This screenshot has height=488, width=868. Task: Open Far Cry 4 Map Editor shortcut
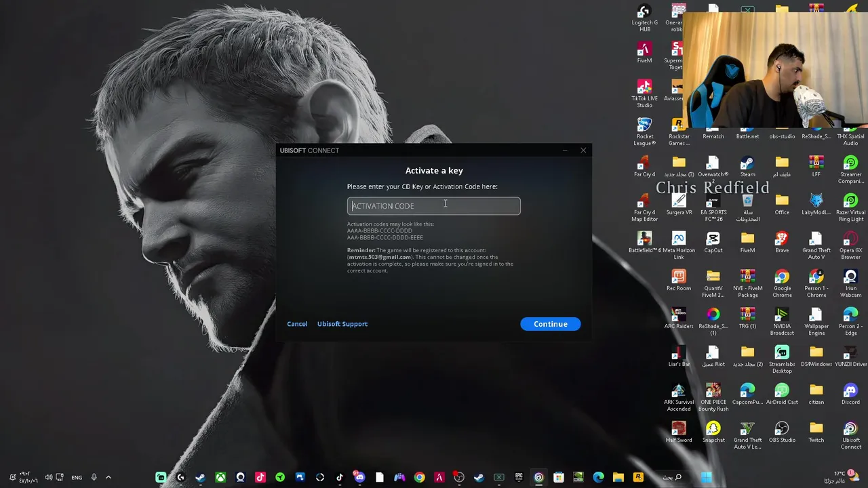(644, 208)
